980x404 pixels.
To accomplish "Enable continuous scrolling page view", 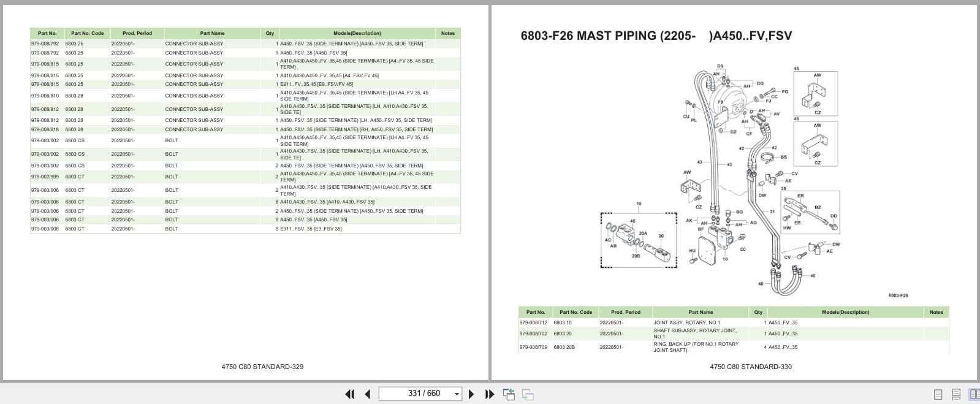I will pyautogui.click(x=955, y=394).
